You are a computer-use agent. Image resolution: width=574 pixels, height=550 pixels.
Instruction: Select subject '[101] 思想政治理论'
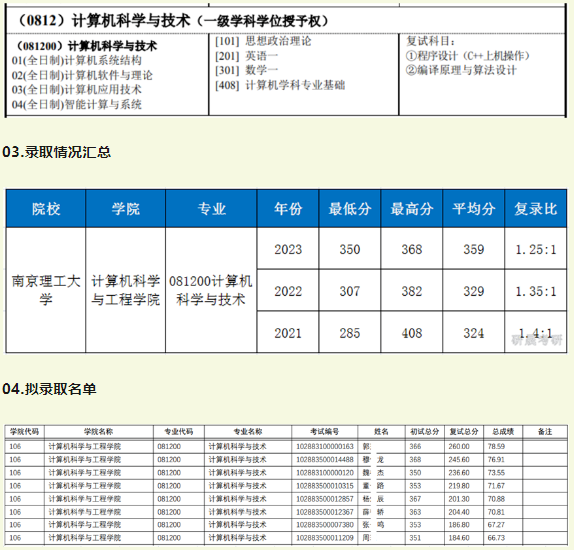pos(263,41)
